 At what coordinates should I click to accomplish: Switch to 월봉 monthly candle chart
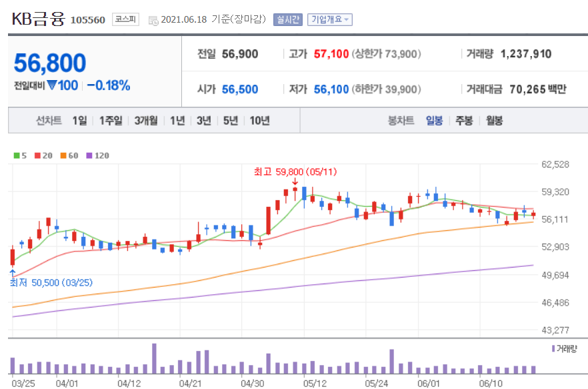click(494, 121)
